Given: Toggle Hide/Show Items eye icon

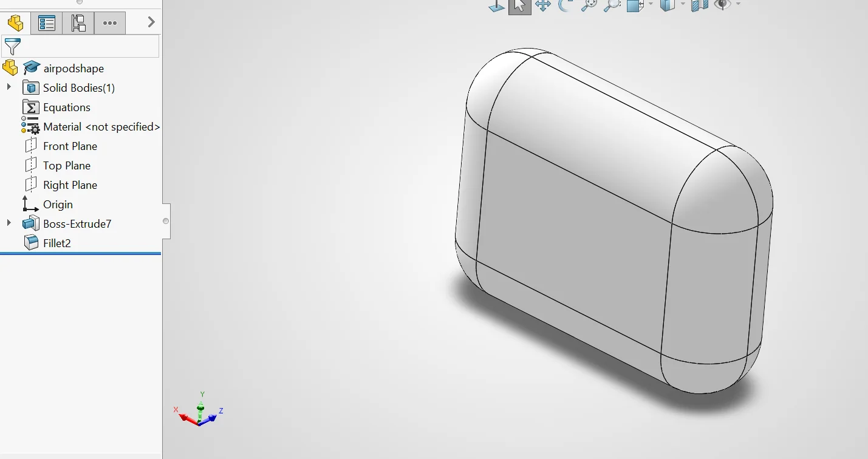Looking at the screenshot, I should tap(722, 5).
